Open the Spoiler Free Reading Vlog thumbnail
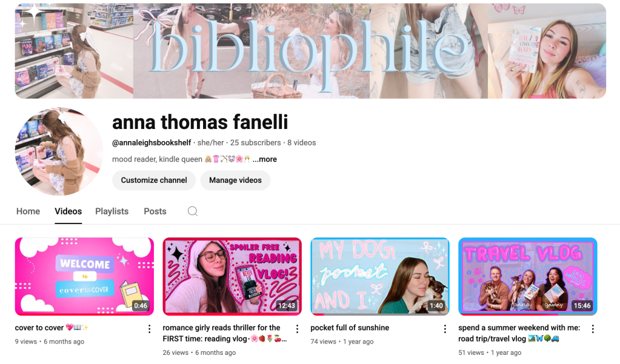The height and width of the screenshot is (364, 620). click(x=232, y=276)
